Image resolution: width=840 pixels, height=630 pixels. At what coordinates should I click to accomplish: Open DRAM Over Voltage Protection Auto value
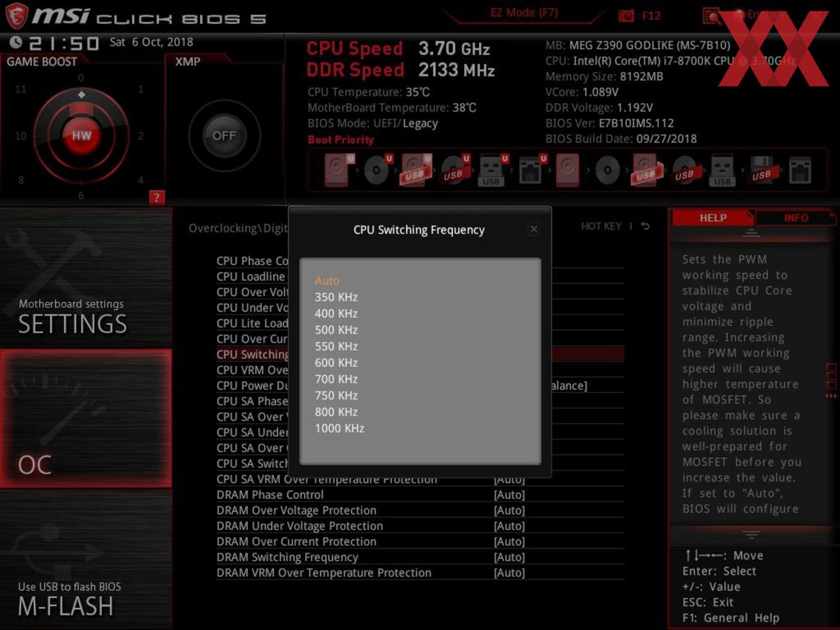coord(509,510)
